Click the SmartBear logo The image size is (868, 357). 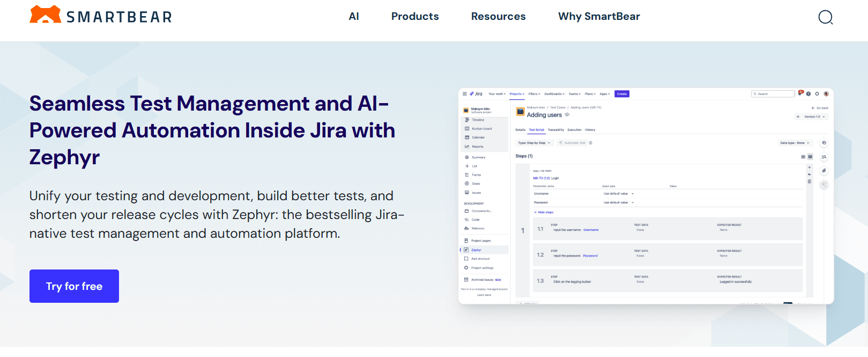[101, 16]
